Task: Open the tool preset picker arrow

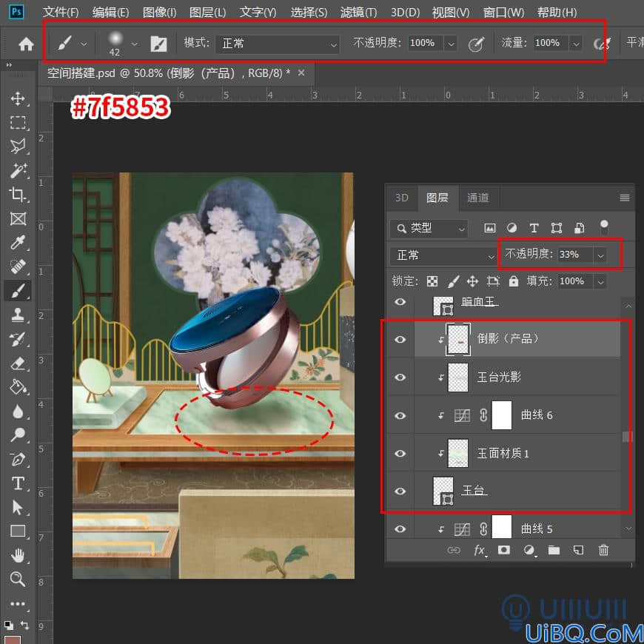Action: (x=84, y=44)
